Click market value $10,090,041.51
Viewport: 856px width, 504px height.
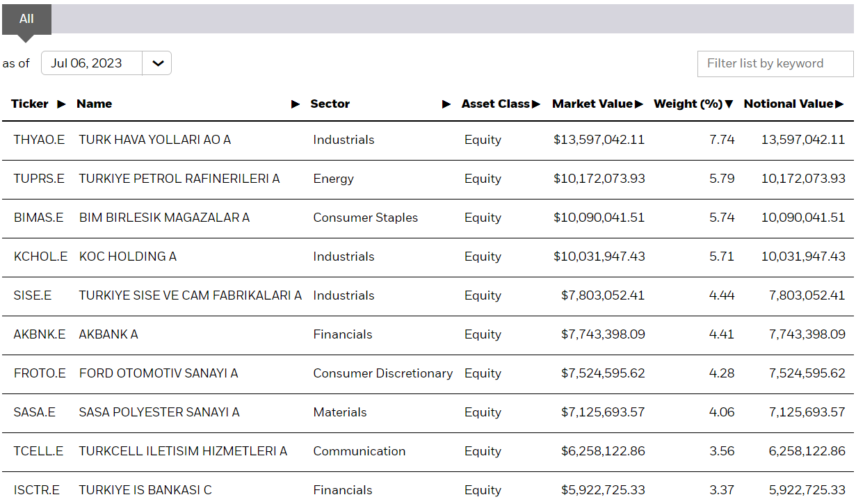(x=599, y=218)
